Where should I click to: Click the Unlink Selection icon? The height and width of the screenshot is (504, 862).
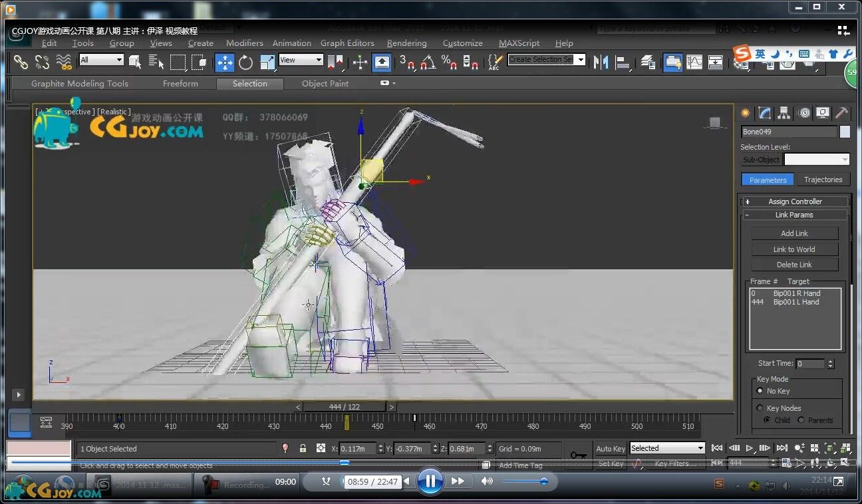pos(42,62)
